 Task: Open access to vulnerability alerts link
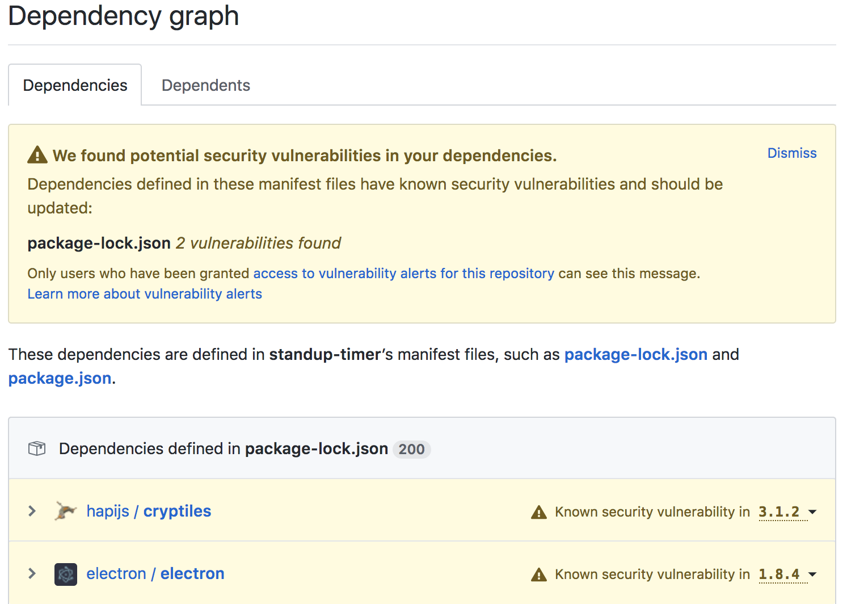click(403, 274)
